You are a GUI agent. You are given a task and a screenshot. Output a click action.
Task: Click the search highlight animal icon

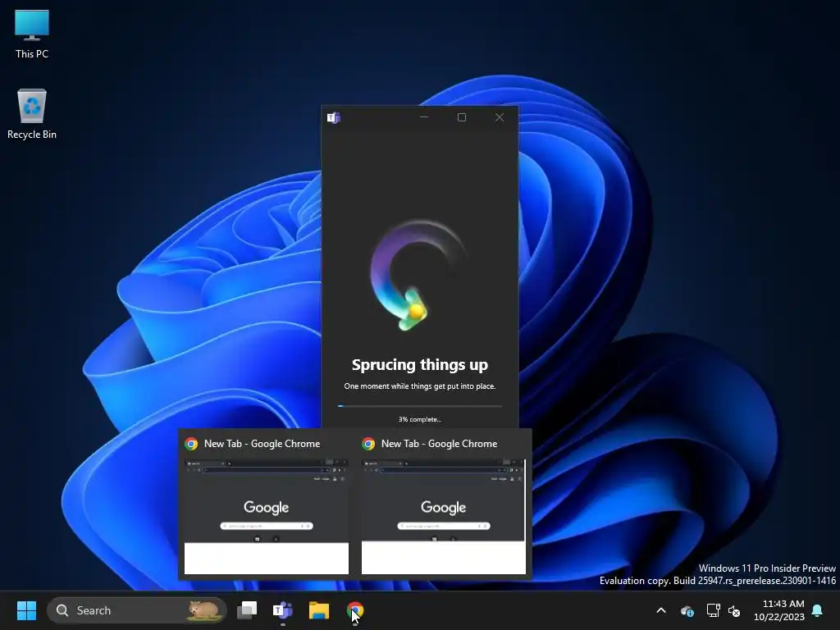203,610
